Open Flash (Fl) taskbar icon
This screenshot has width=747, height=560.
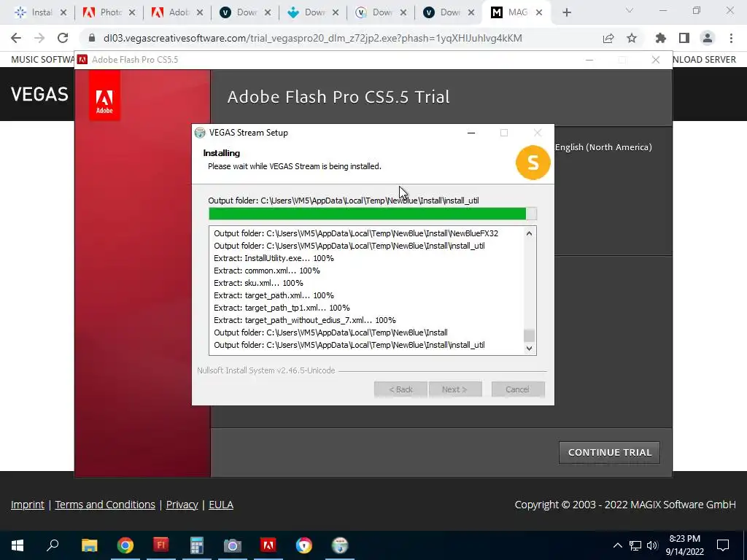(x=161, y=545)
